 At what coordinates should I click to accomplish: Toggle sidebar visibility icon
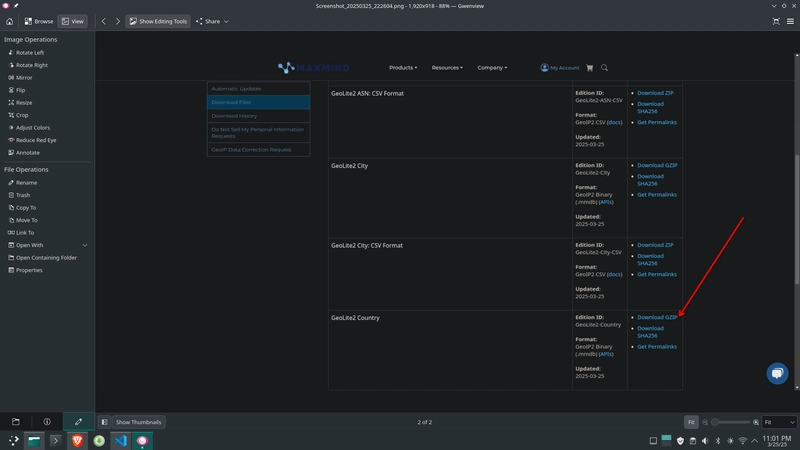click(x=104, y=422)
